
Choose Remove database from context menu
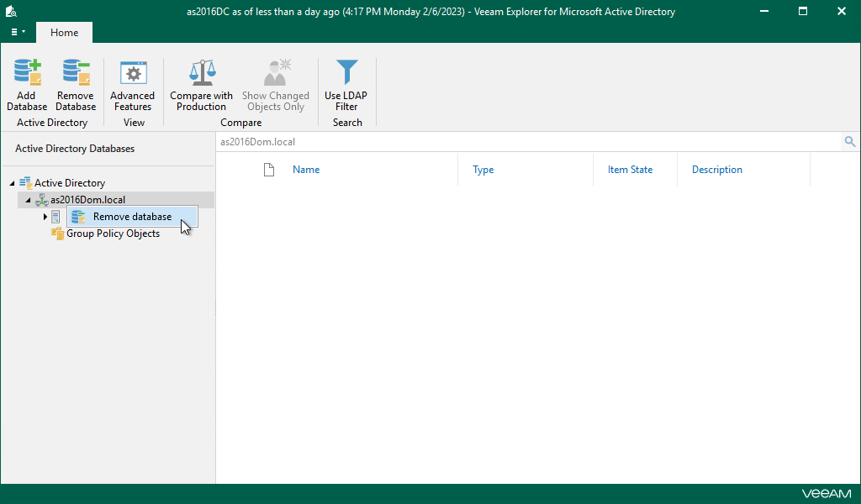pos(132,217)
